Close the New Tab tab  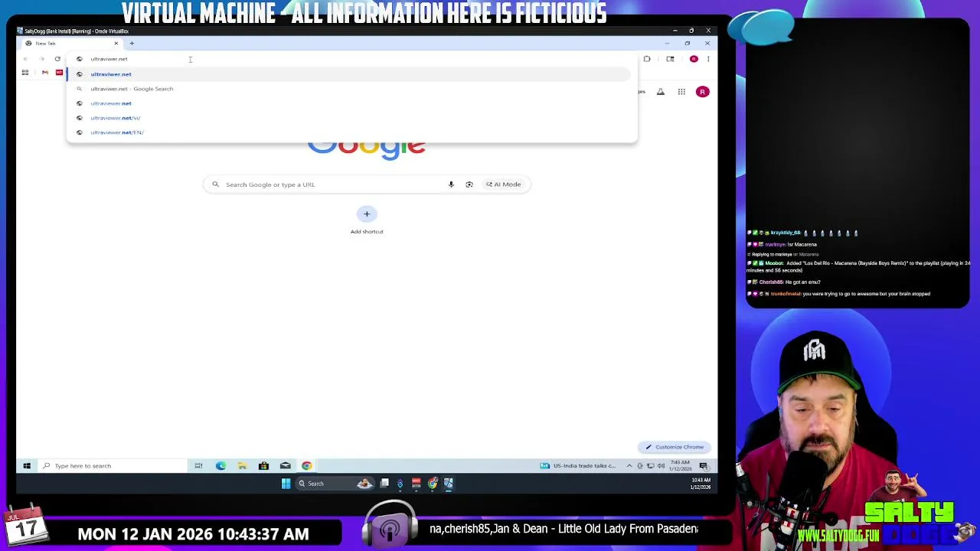click(x=116, y=44)
